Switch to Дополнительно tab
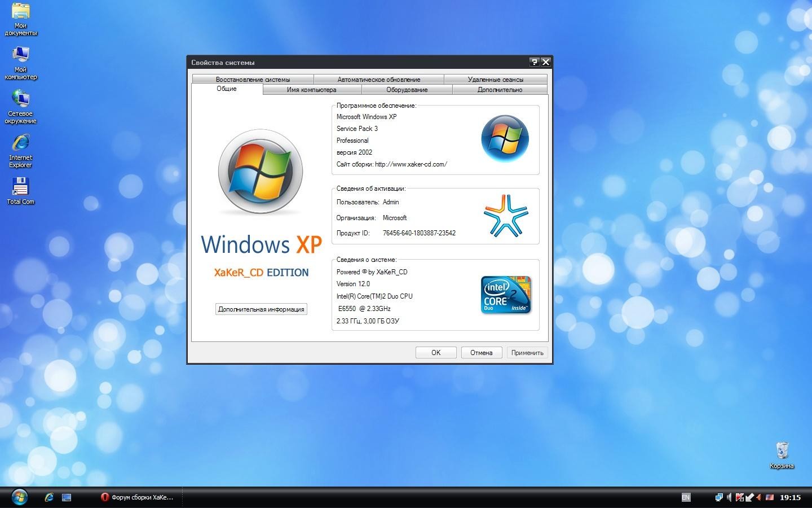This screenshot has width=812, height=508. [500, 89]
